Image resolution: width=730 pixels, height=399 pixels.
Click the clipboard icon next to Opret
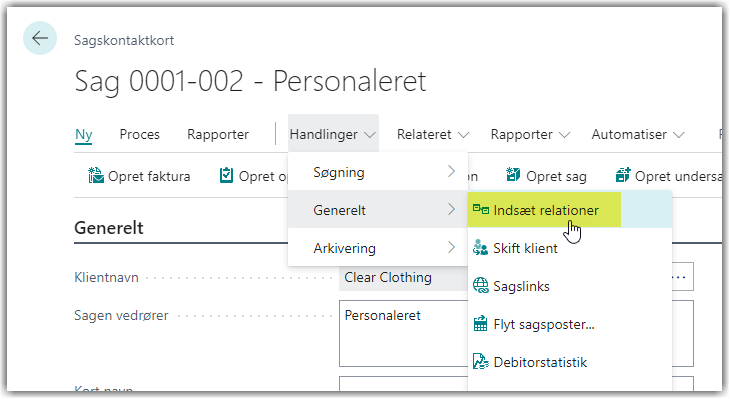click(226, 176)
